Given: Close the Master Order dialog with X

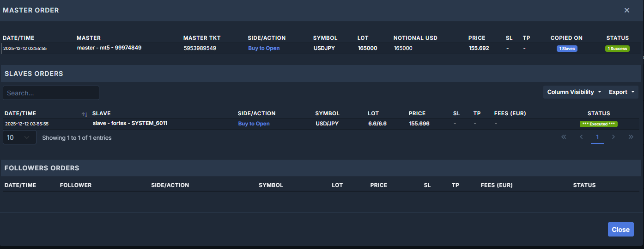Looking at the screenshot, I should [626, 10].
